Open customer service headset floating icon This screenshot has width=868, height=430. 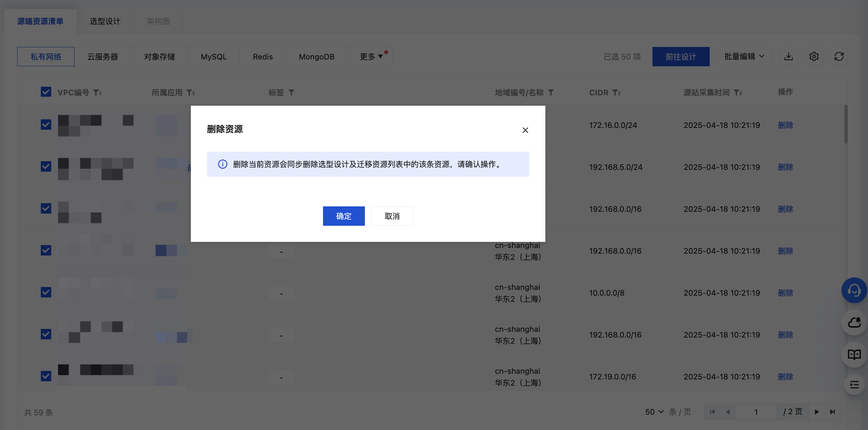point(854,290)
